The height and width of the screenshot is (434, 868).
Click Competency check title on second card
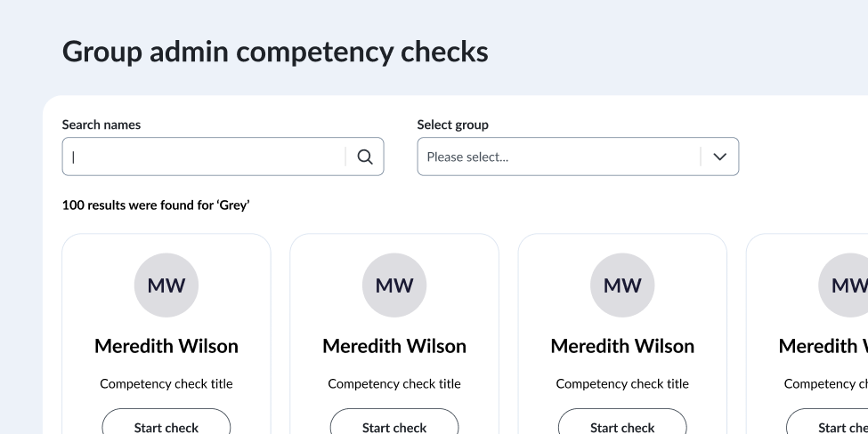pos(394,384)
